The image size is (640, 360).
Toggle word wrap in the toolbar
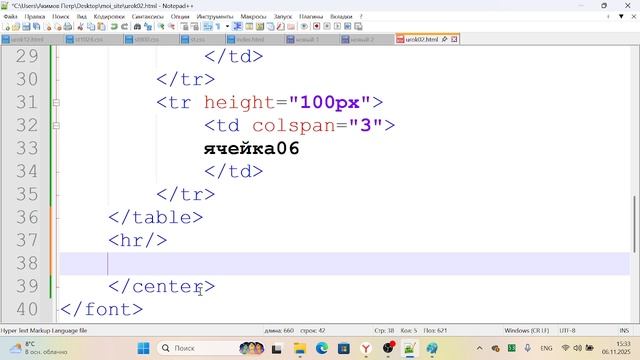point(208,27)
